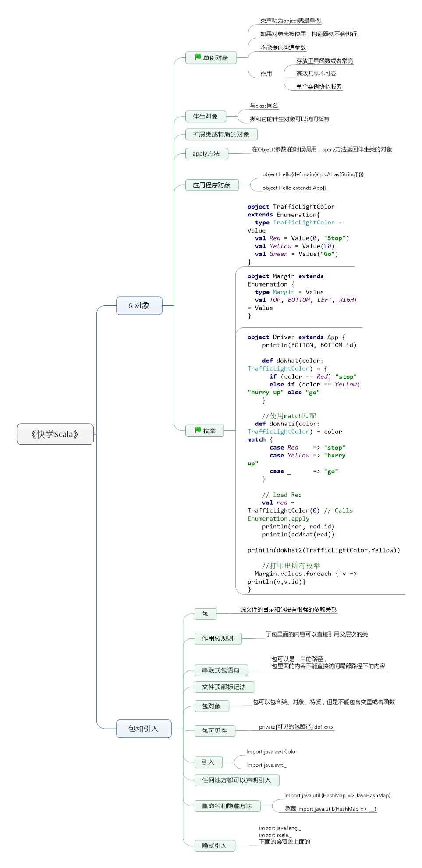Click the text 高效共享不可变
Viewport: 422px width, 868px height.
(x=316, y=74)
